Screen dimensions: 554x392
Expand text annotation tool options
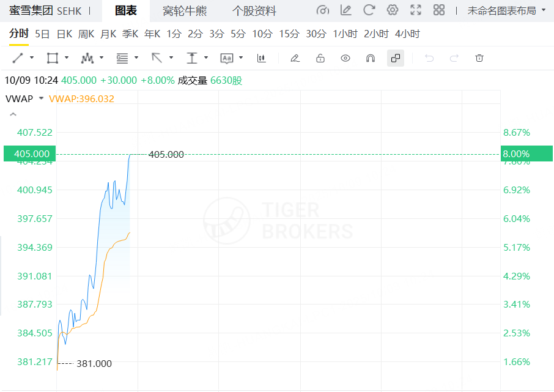click(241, 57)
